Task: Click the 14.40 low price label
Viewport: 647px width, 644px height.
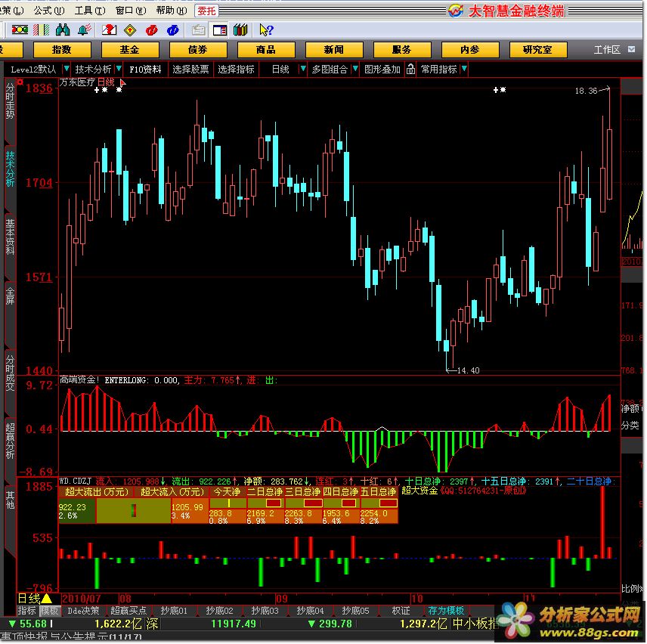Action: click(x=469, y=370)
